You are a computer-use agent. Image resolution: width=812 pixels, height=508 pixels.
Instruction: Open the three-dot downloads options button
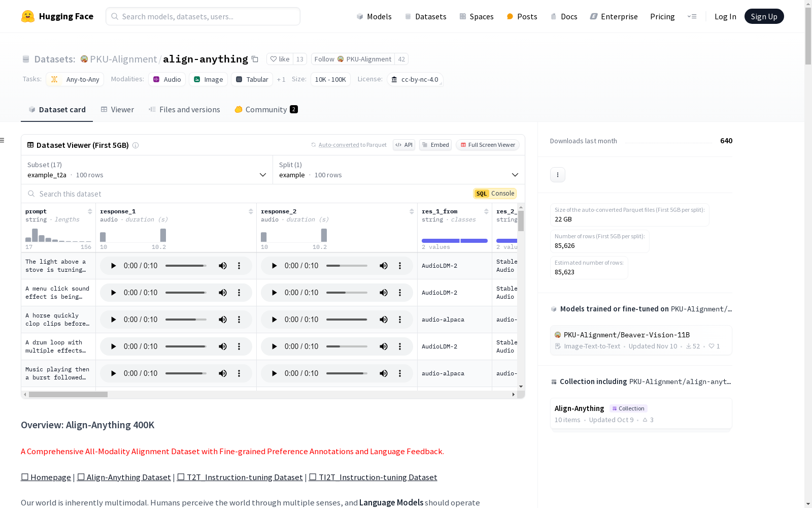point(558,175)
